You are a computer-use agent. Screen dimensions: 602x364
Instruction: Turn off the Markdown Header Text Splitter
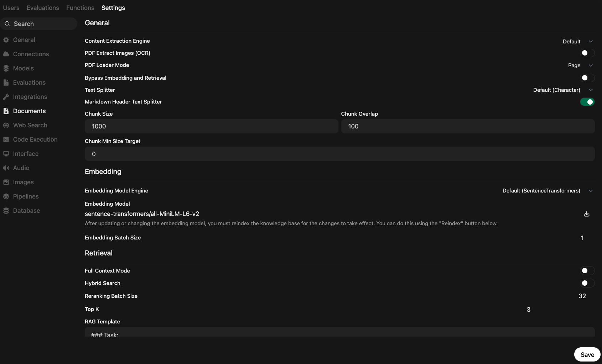pos(587,102)
